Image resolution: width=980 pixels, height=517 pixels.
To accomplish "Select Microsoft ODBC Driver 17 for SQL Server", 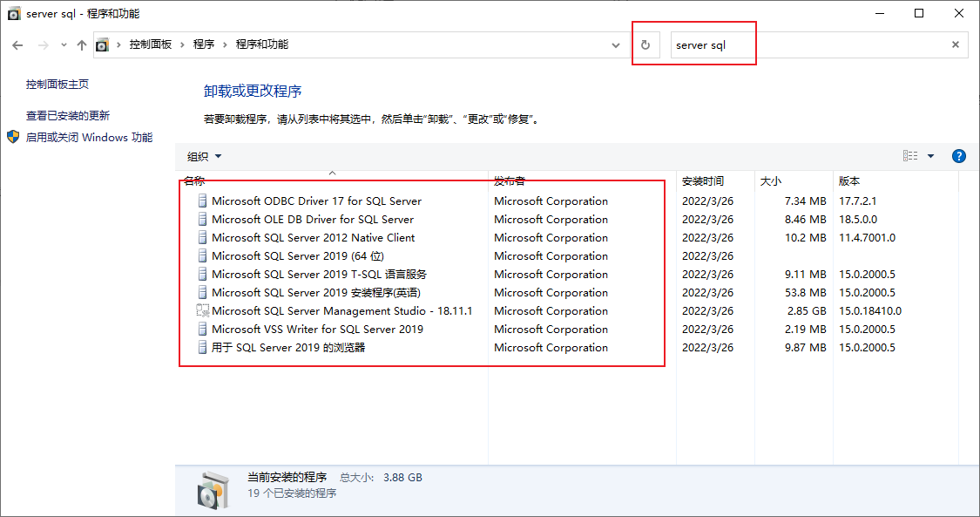I will (316, 201).
